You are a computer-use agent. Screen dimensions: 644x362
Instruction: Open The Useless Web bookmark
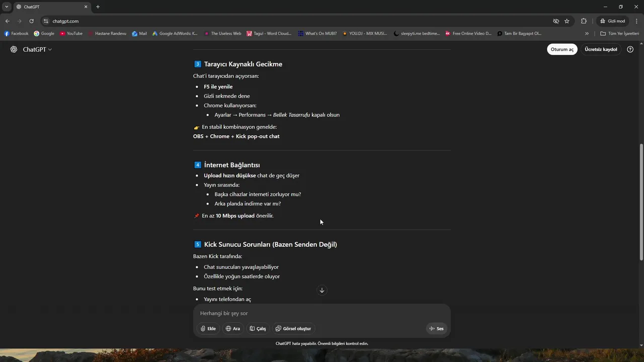[x=222, y=34]
